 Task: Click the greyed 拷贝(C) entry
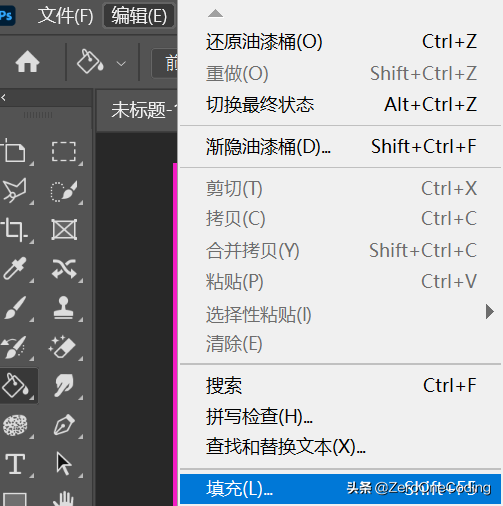(340, 219)
